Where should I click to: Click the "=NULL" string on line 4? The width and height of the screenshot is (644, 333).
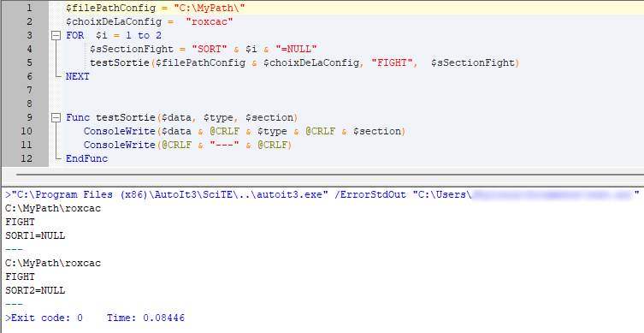click(296, 50)
